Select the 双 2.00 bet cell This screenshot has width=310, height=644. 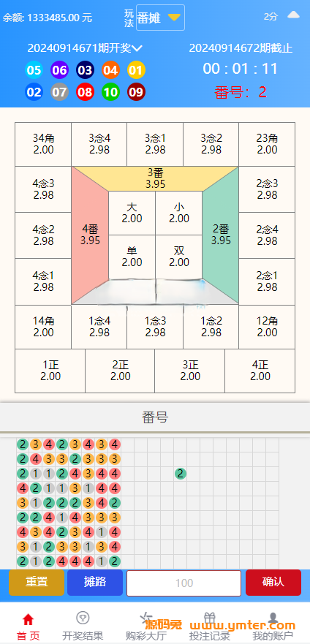[179, 257]
